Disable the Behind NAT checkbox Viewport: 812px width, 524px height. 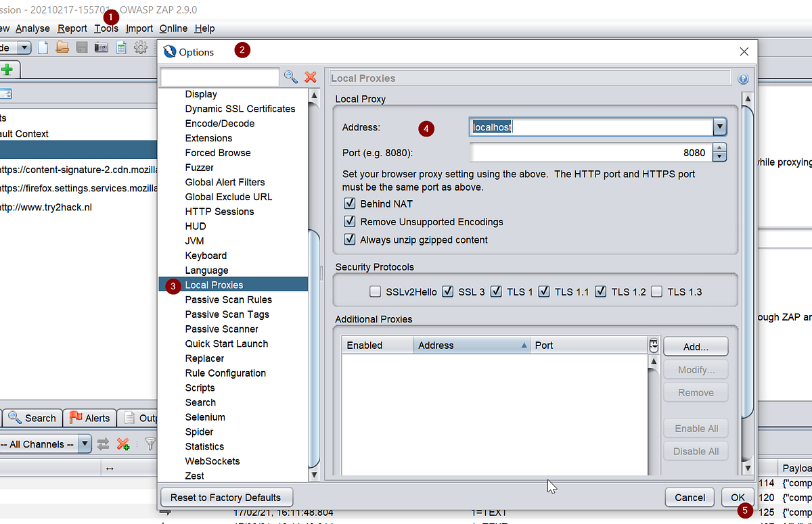[x=350, y=204]
